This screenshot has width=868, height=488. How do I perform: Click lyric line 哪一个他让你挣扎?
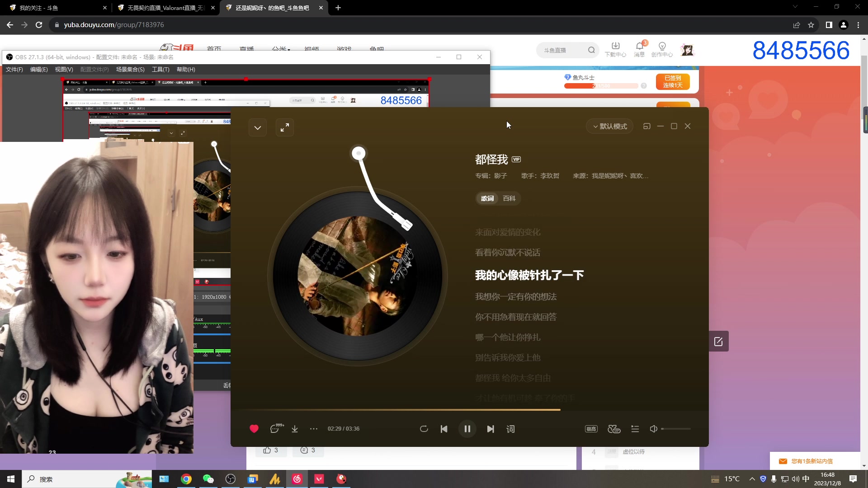tap(508, 338)
